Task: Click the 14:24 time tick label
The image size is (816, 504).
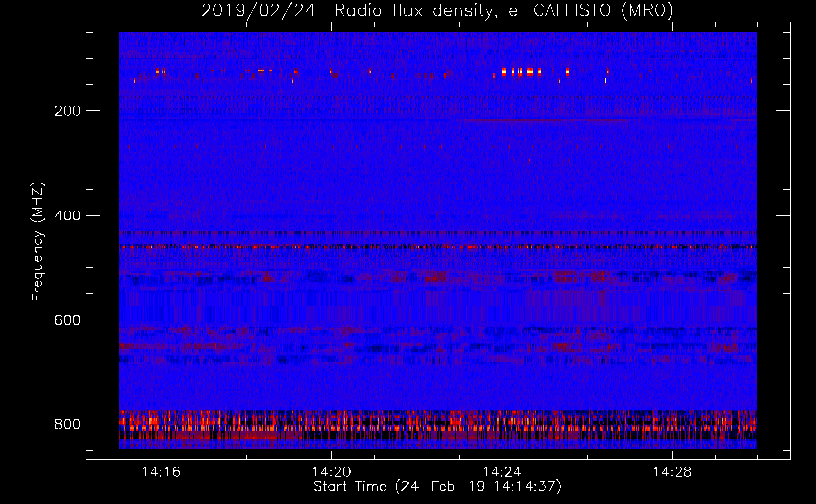Action: [502, 472]
